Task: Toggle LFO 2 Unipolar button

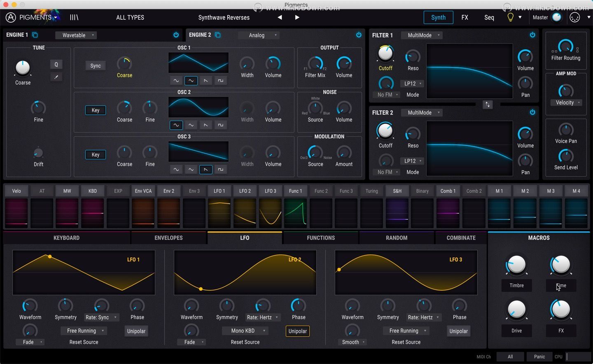Action: (298, 331)
